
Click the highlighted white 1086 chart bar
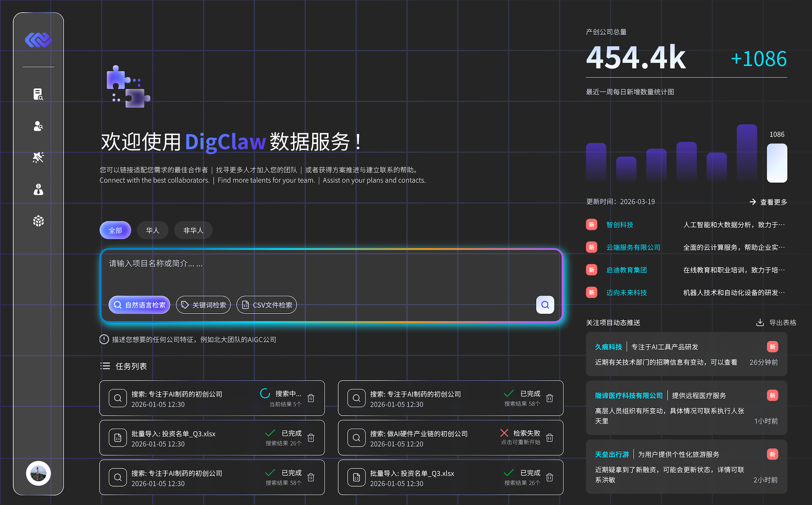pyautogui.click(x=777, y=163)
